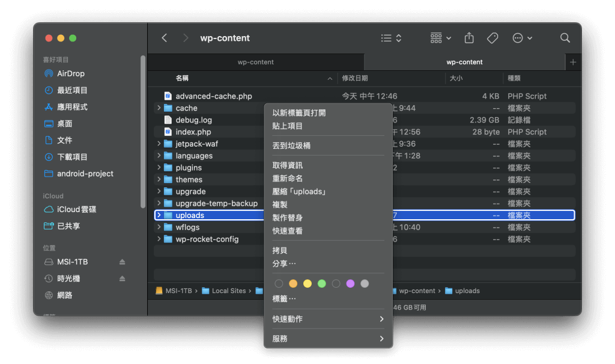Screen dimensions: 615x364
Task: Click the back navigation arrow
Action: pos(165,38)
